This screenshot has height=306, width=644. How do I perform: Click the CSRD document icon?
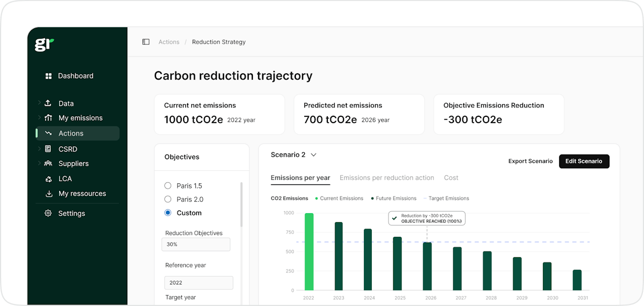point(48,149)
